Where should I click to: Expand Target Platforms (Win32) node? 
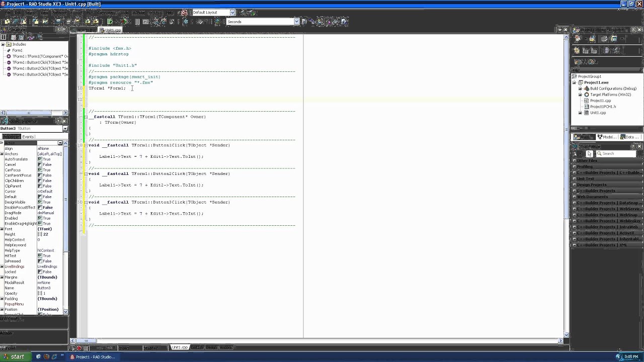tap(580, 95)
